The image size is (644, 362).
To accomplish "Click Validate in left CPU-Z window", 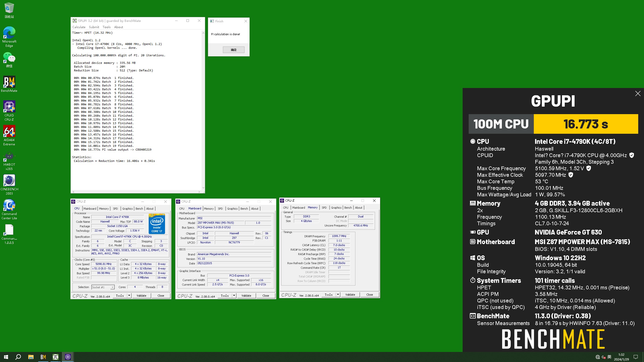I will click(141, 296).
